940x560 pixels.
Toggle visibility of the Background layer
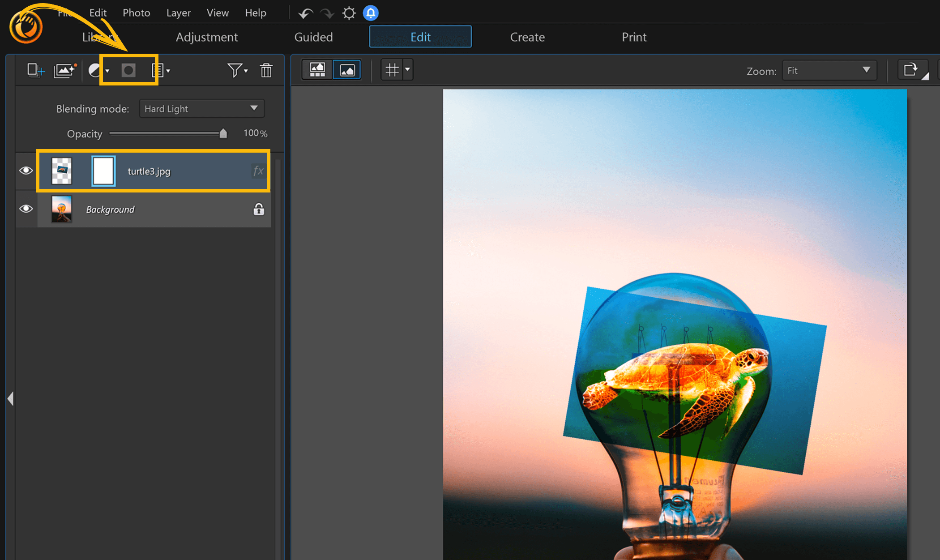coord(26,209)
